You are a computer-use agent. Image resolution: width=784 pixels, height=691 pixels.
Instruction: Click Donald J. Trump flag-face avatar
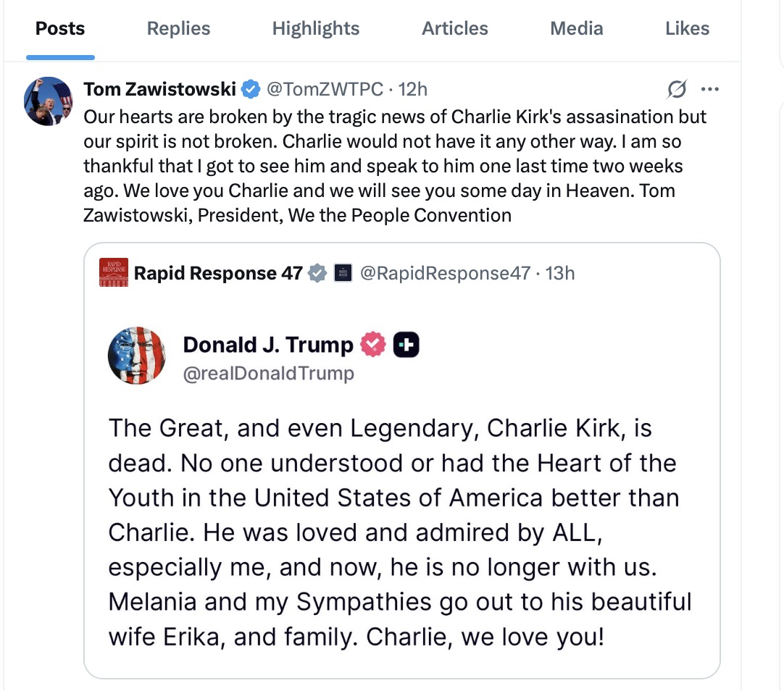[x=136, y=355]
